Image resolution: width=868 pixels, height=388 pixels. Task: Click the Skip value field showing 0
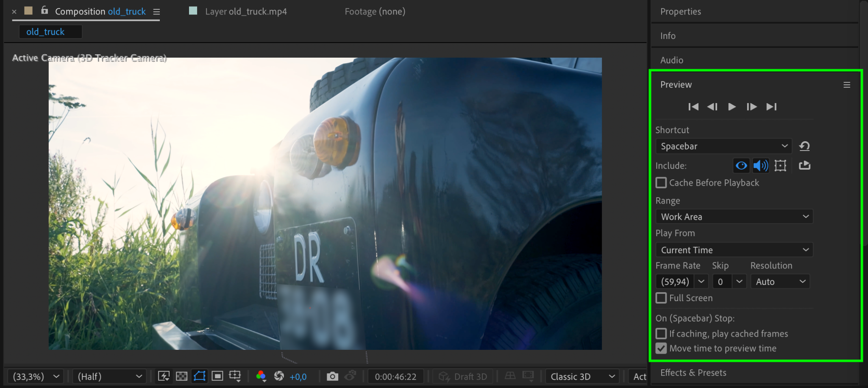tap(722, 282)
